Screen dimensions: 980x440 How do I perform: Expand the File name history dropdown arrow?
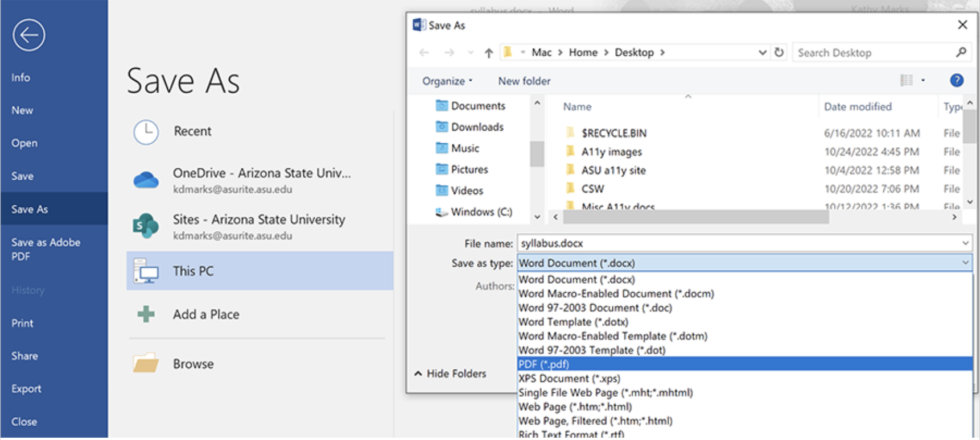point(965,243)
